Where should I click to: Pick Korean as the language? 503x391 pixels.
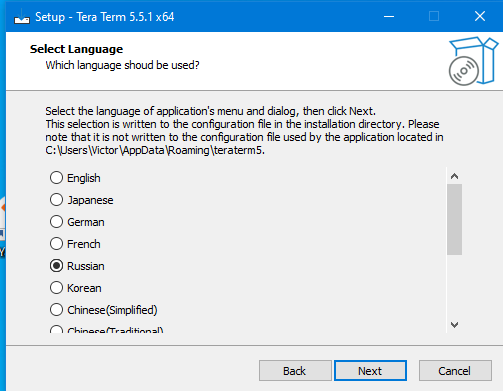click(76, 288)
